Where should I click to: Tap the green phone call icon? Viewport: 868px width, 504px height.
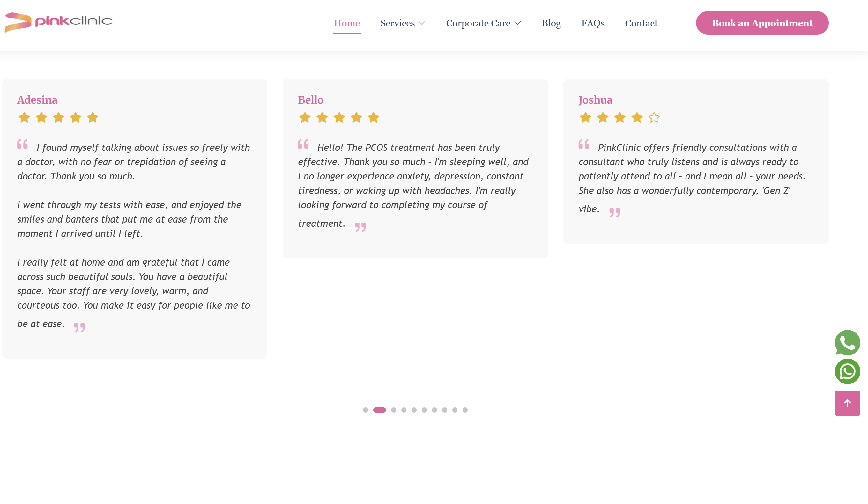coord(847,342)
